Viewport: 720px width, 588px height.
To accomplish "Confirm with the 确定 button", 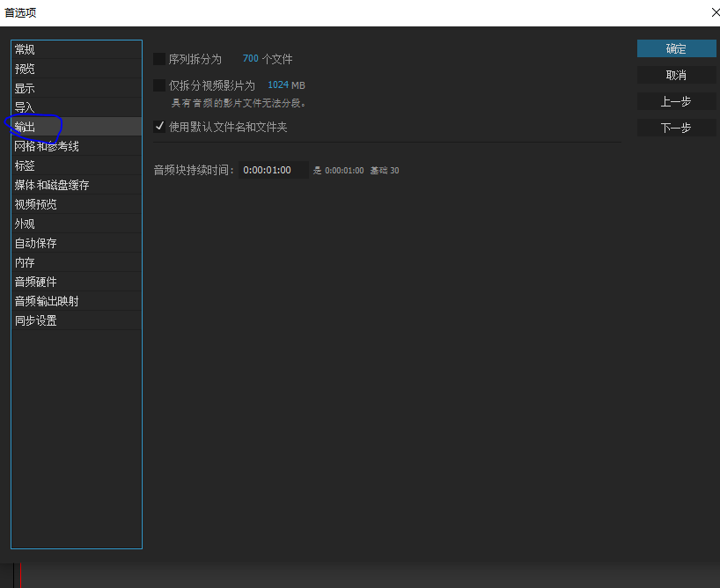I will [676, 48].
